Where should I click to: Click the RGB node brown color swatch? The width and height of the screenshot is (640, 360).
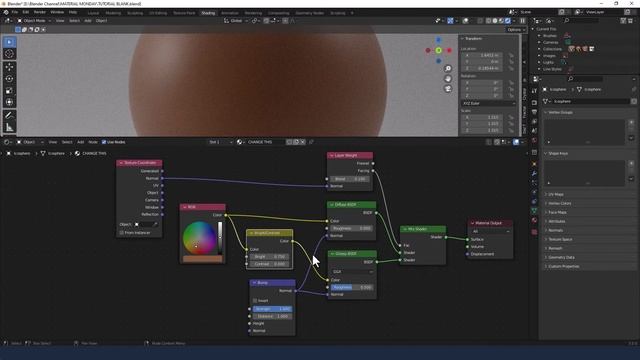[202, 259]
